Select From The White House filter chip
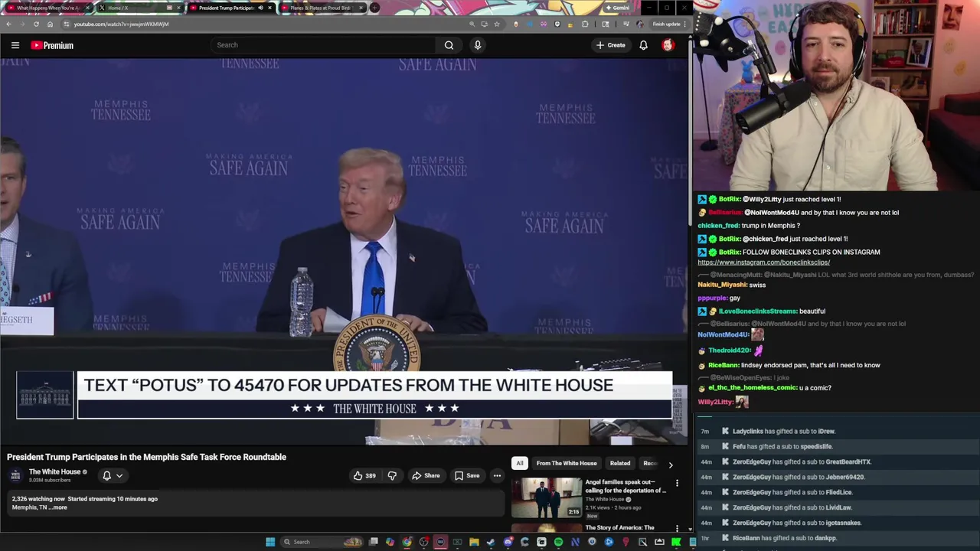Screen dimensions: 980x551 [567, 463]
